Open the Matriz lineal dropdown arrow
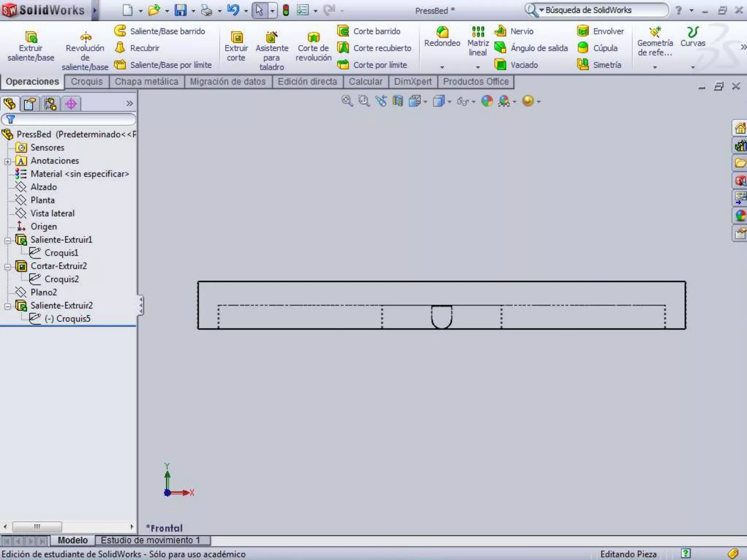747x560 pixels. (478, 67)
